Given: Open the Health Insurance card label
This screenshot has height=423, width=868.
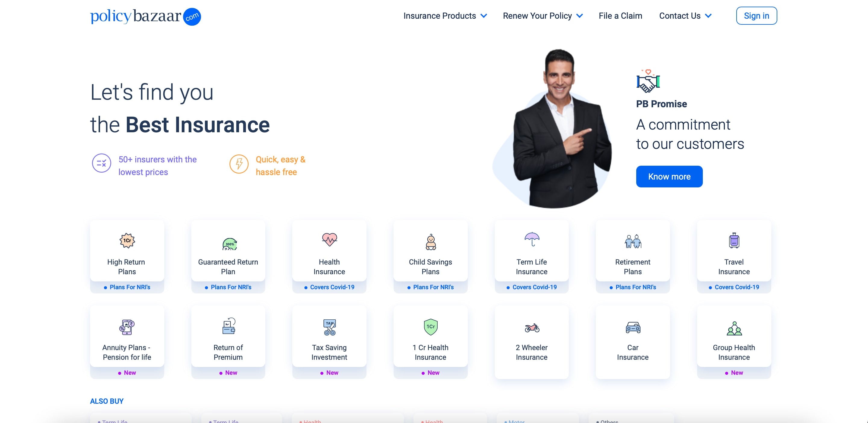Looking at the screenshot, I should coord(329,267).
